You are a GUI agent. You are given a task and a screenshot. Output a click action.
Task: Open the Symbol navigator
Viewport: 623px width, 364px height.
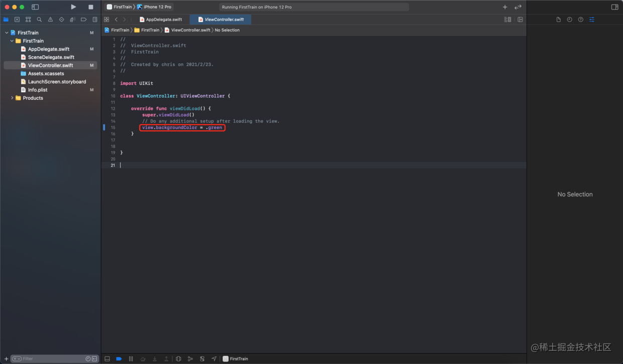(x=28, y=20)
